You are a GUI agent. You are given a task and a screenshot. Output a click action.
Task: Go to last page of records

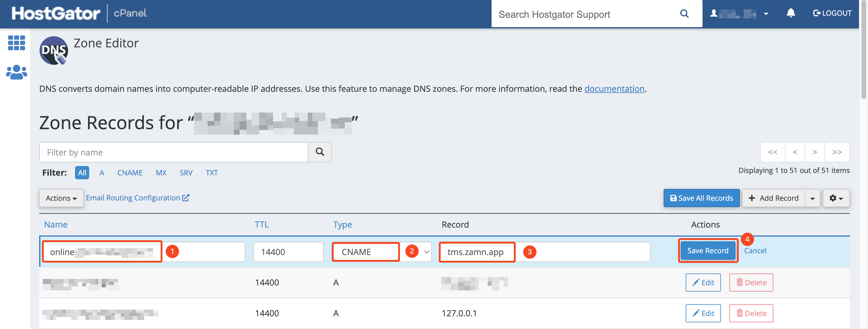click(x=837, y=152)
